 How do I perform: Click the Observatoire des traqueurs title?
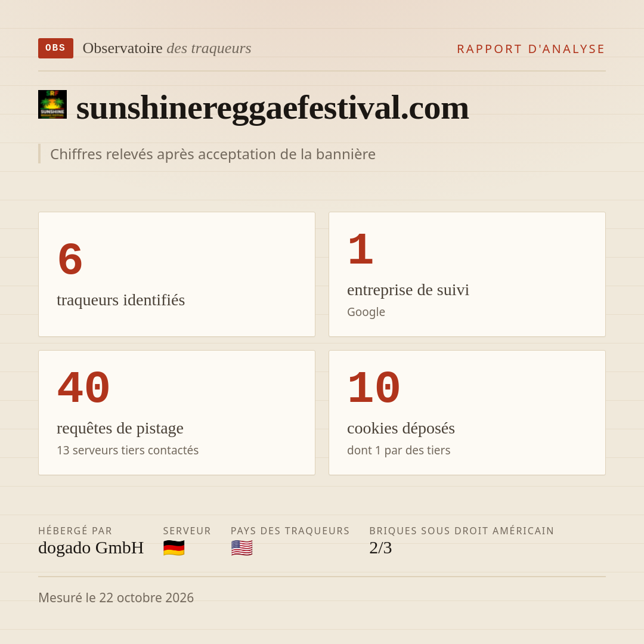point(167,48)
